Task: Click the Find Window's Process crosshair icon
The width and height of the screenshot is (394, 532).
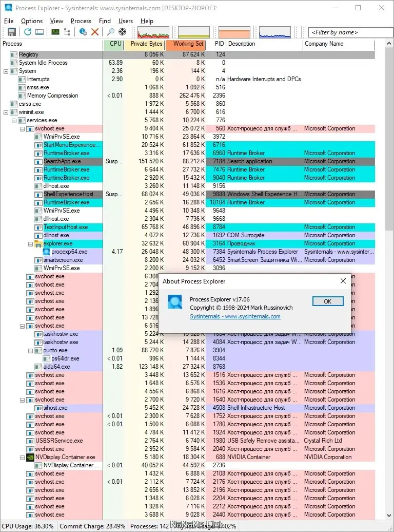Action: [123, 32]
